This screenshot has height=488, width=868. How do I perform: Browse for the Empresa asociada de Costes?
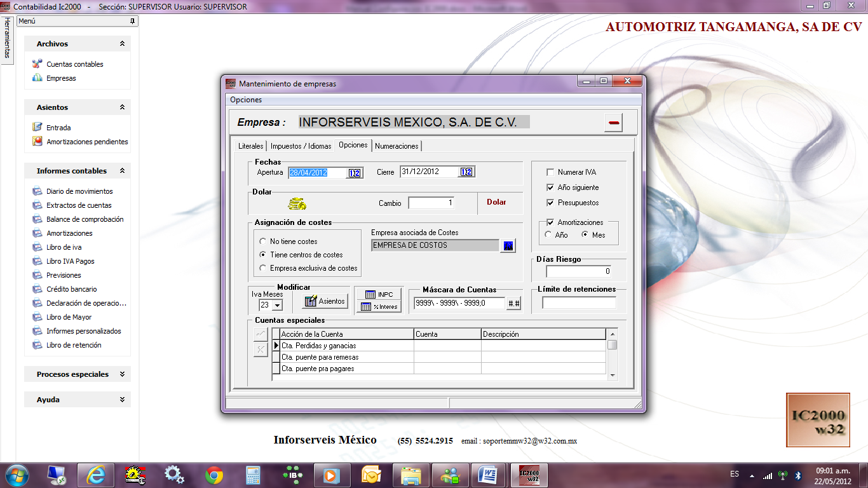(x=508, y=245)
